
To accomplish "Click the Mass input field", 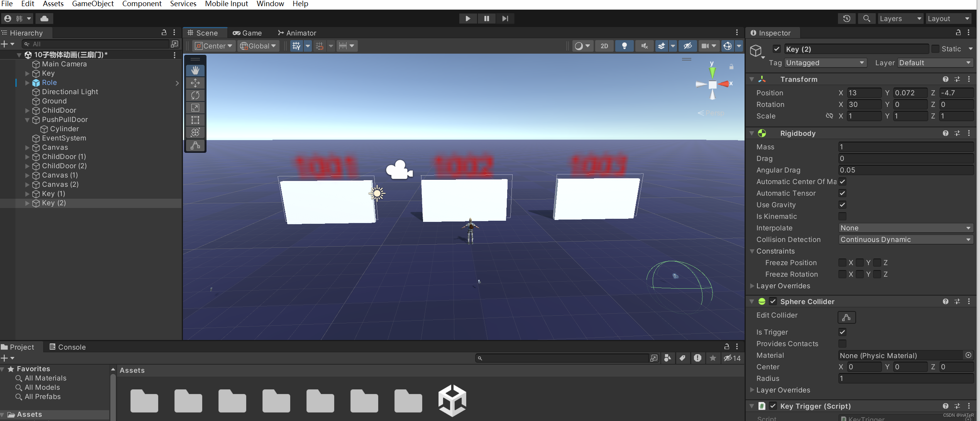I will 905,147.
